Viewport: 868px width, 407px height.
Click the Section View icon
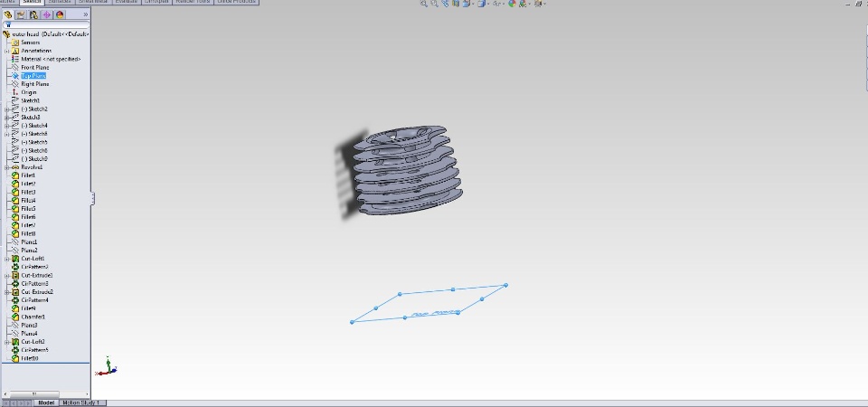(x=456, y=4)
